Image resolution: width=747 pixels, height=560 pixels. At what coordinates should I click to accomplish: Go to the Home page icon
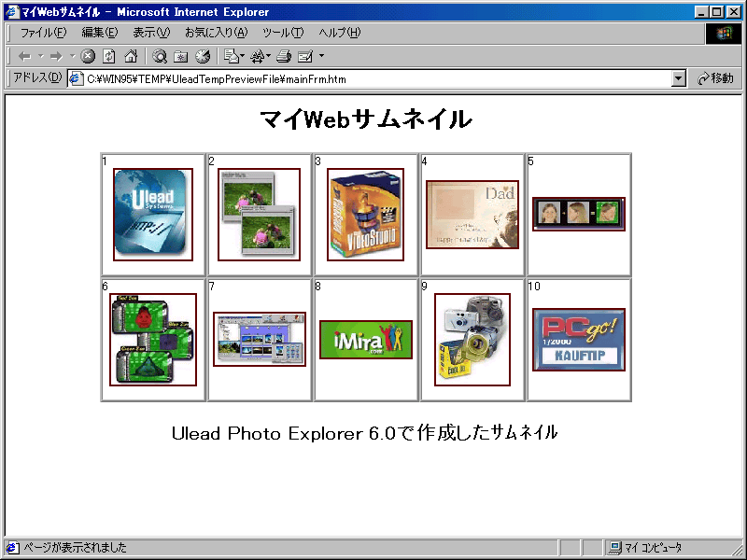coord(131,56)
